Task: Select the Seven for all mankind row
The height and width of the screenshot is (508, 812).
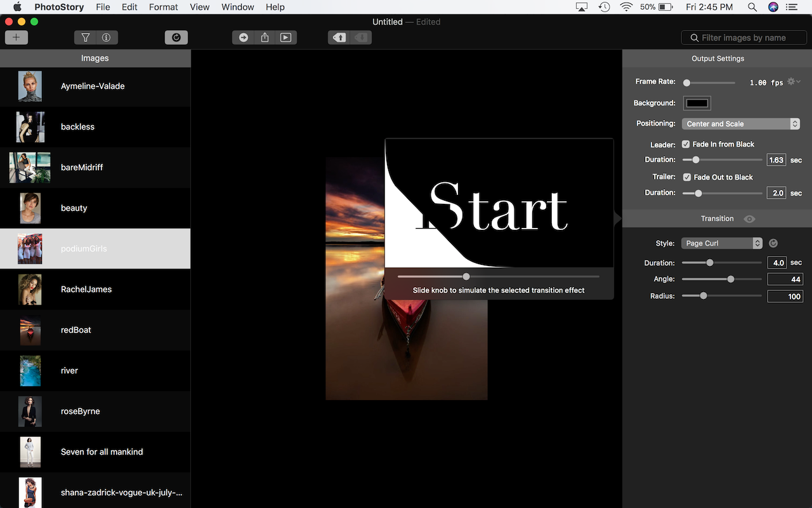Action: [x=95, y=452]
